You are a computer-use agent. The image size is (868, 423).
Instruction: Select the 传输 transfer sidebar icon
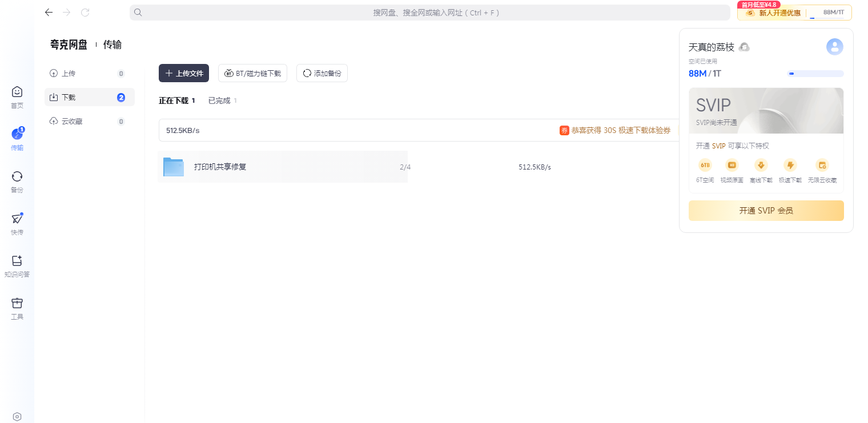[x=17, y=135]
